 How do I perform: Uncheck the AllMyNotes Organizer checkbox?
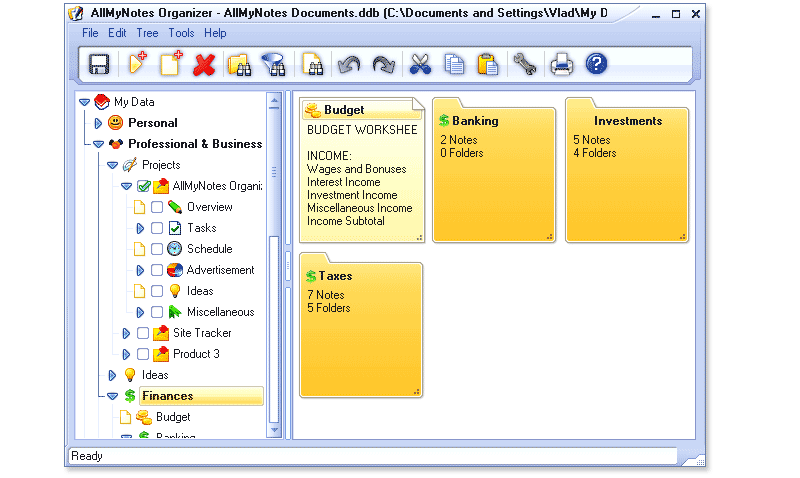143,186
